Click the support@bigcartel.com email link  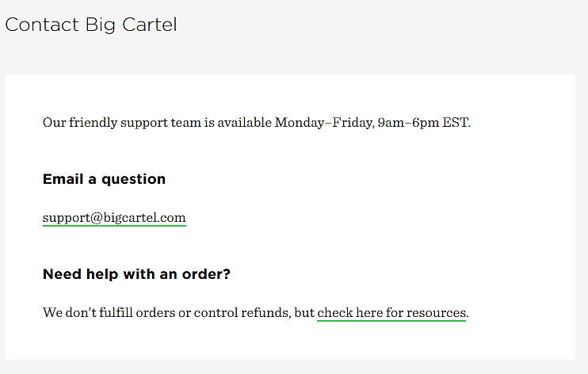(x=114, y=218)
